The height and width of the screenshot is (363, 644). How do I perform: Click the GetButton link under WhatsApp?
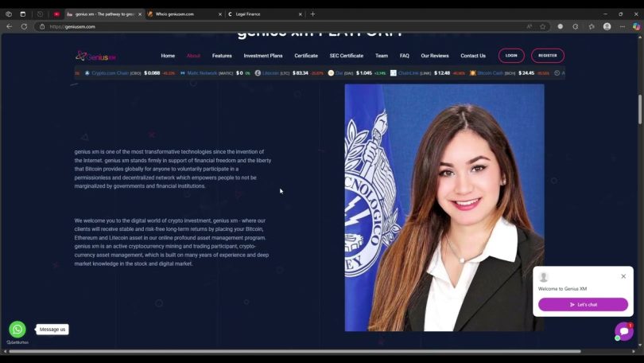(x=17, y=342)
